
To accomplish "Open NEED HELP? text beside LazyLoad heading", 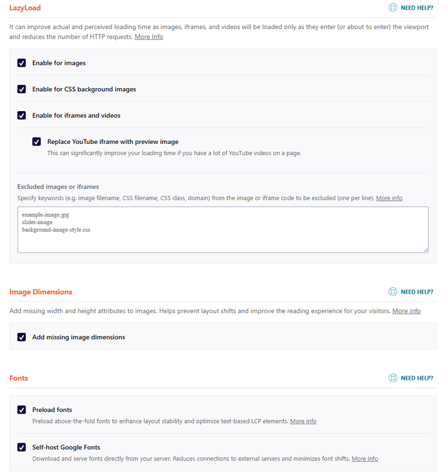I will tap(417, 8).
